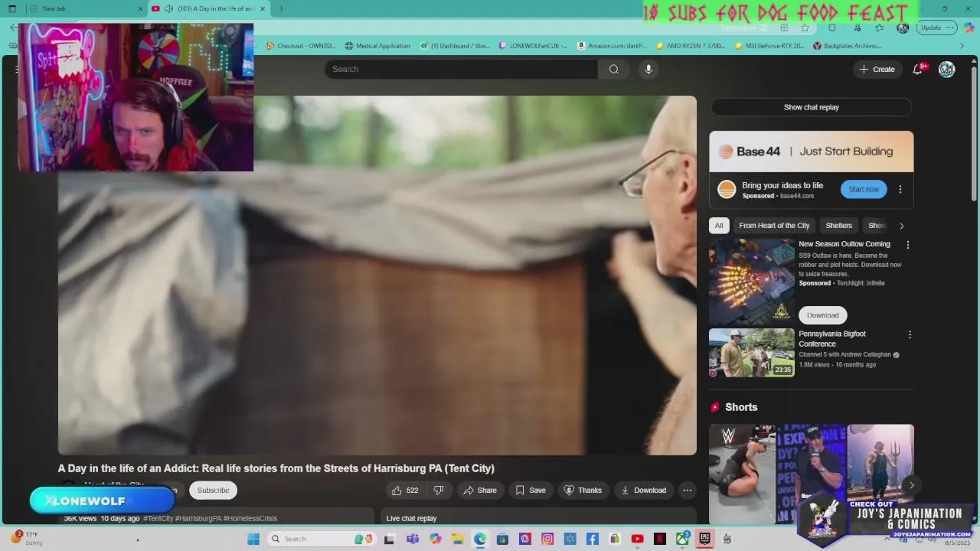Select From Heart of the City chip
Image resolution: width=980 pixels, height=551 pixels.
pos(774,226)
